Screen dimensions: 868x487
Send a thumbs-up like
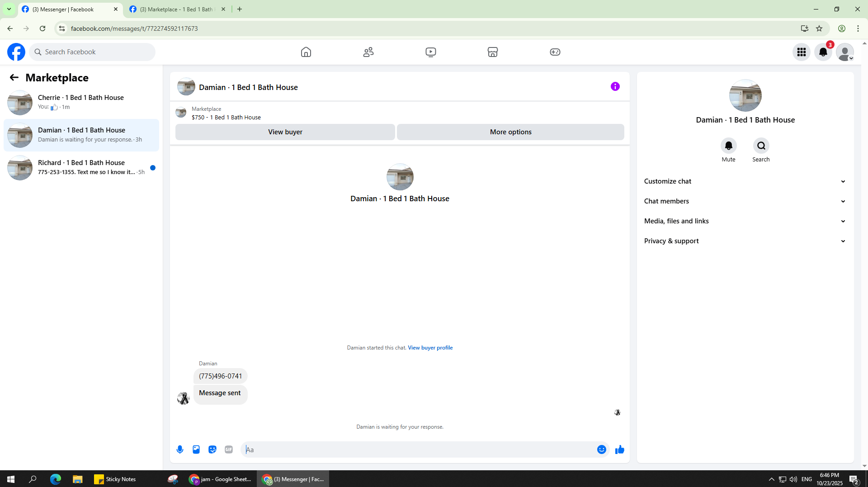tap(620, 449)
